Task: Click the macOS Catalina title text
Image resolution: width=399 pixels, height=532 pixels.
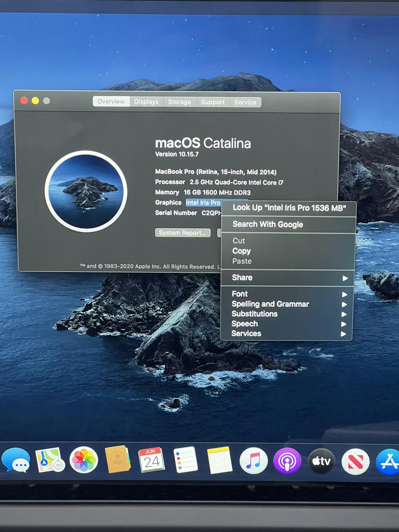Action: pos(203,143)
